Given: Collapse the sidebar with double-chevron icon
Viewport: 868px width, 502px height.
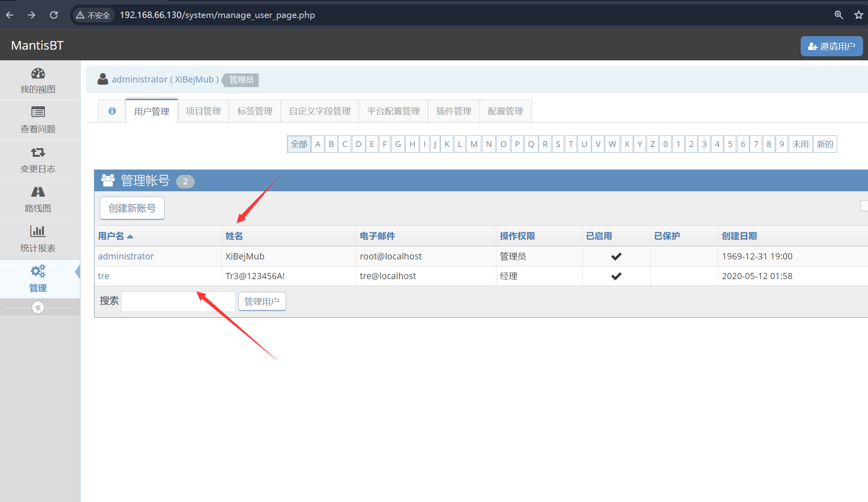Looking at the screenshot, I should (x=38, y=307).
